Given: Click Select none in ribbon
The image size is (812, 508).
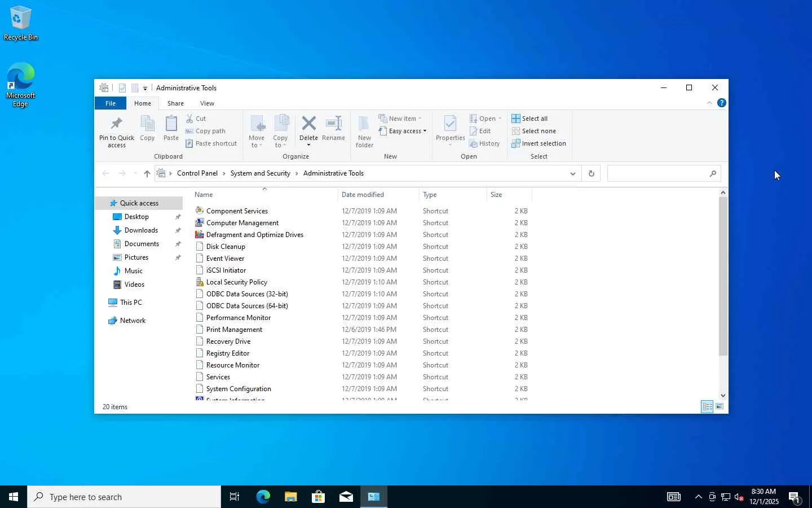Looking at the screenshot, I should tap(533, 131).
